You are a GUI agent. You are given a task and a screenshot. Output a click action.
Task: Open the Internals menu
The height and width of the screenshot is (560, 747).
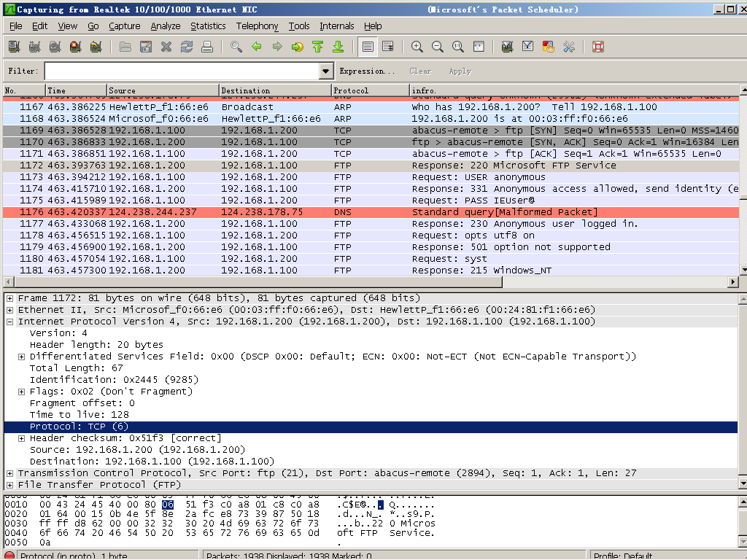[336, 26]
